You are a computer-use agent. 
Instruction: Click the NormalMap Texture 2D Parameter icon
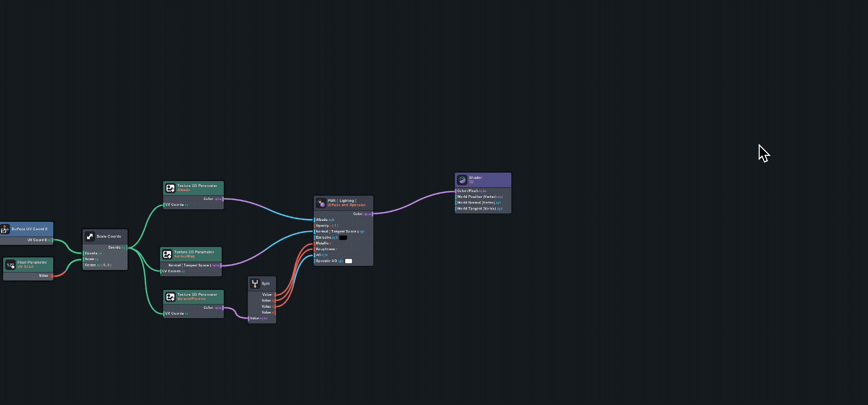pyautogui.click(x=167, y=254)
